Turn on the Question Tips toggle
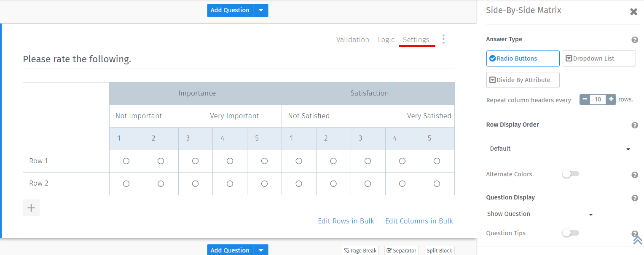 click(x=570, y=233)
